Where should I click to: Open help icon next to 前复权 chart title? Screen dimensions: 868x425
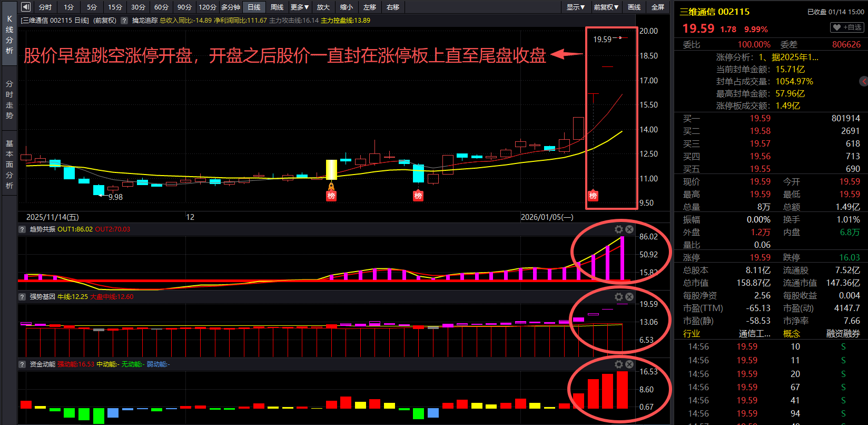(124, 21)
